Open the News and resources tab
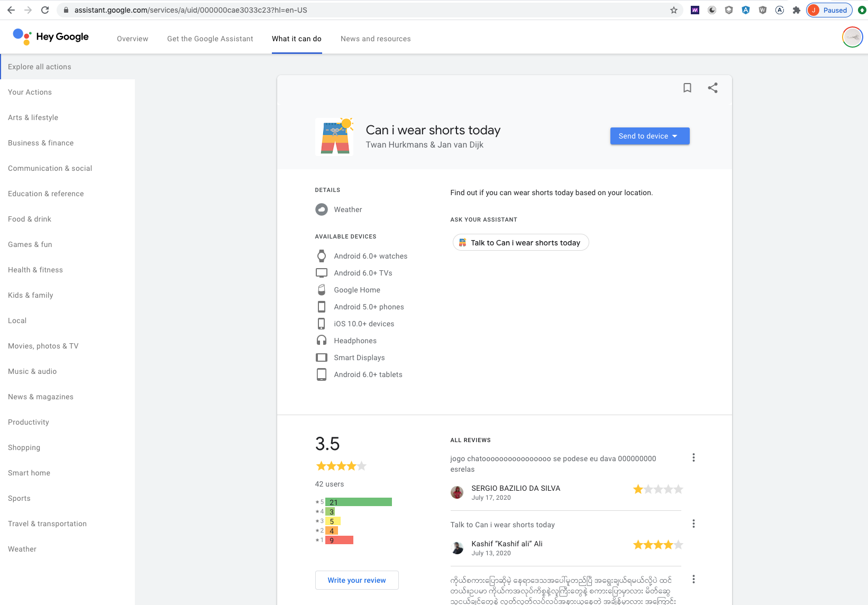The image size is (868, 605). tap(376, 39)
